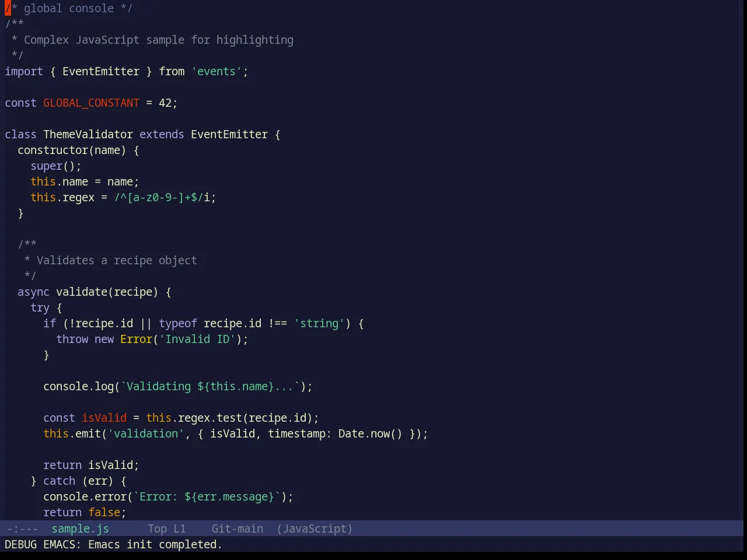Click on 'constructor(name)' method declaration
The image size is (747, 560).
click(72, 150)
